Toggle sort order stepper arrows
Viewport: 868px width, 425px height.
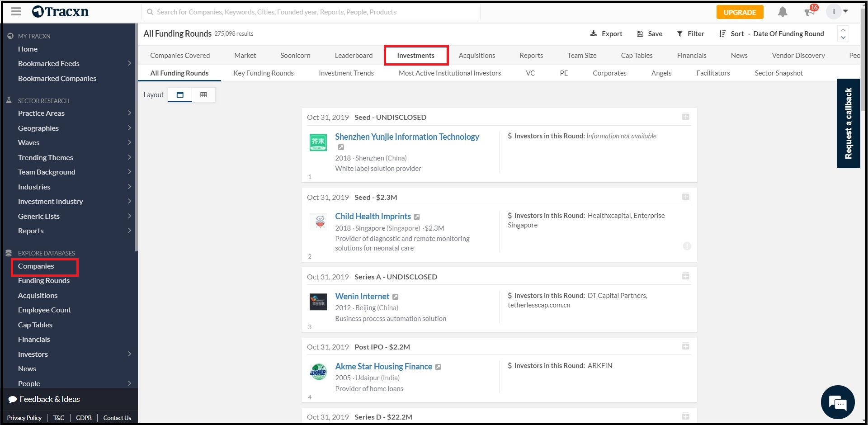coord(843,34)
